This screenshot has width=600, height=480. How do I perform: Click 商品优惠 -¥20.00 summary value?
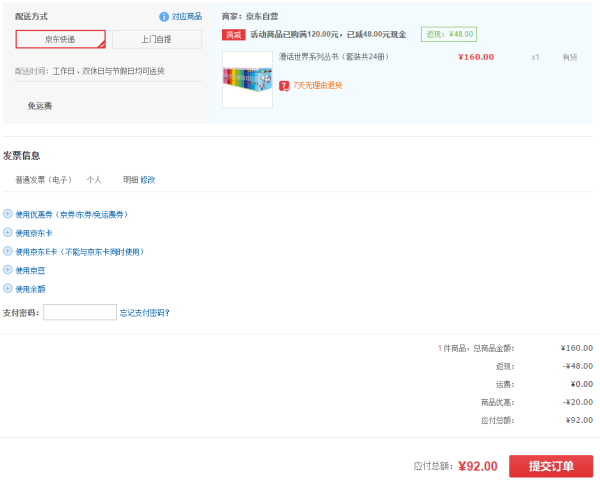point(578,402)
